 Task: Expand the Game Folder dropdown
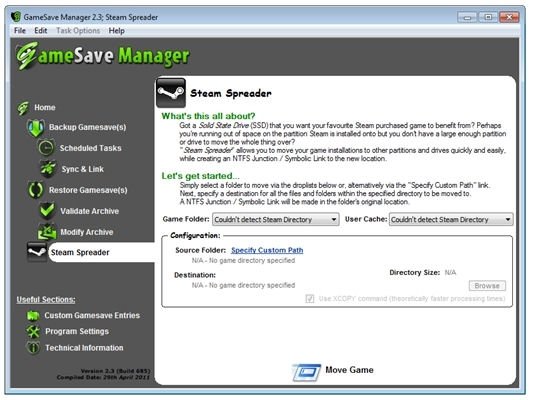(x=276, y=220)
